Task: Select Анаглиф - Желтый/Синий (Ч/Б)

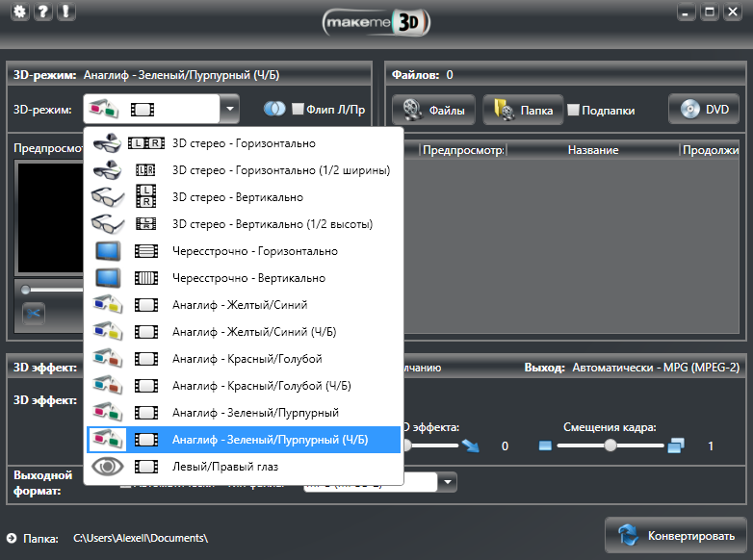Action: pyautogui.click(x=244, y=332)
